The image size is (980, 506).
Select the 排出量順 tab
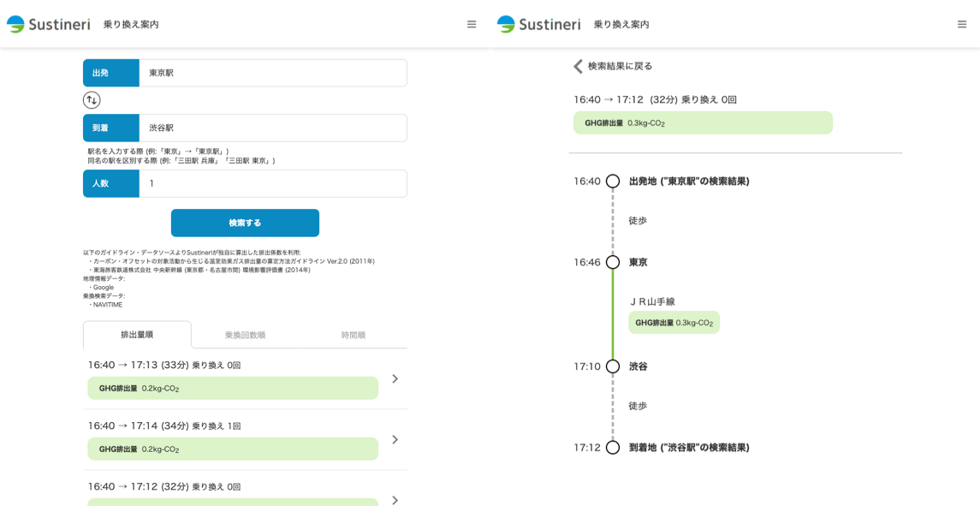[137, 335]
